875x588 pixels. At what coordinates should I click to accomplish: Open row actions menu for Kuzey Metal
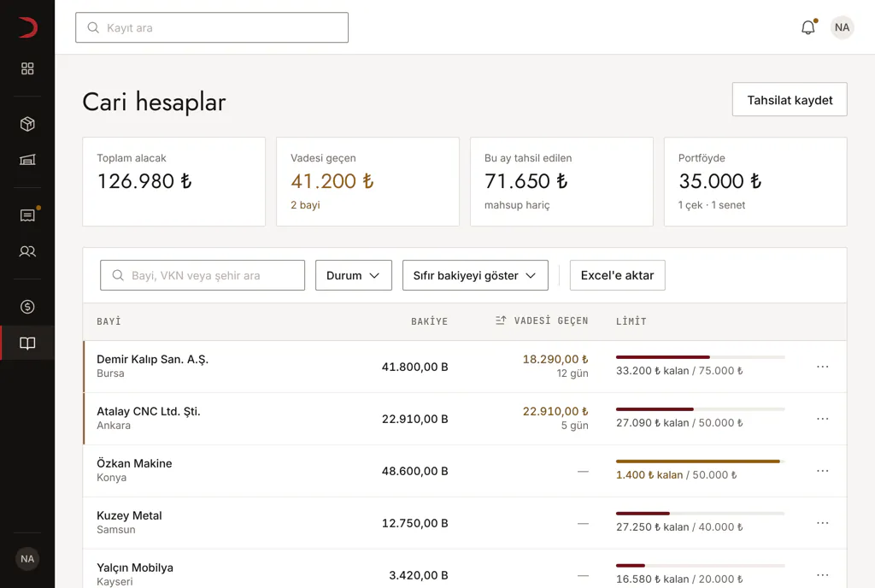tap(823, 523)
